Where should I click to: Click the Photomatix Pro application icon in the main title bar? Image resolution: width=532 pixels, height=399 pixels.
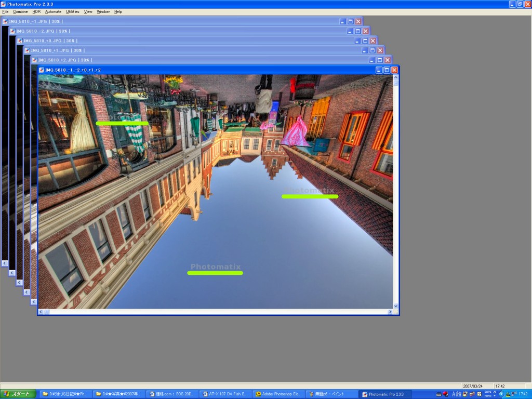point(4,4)
